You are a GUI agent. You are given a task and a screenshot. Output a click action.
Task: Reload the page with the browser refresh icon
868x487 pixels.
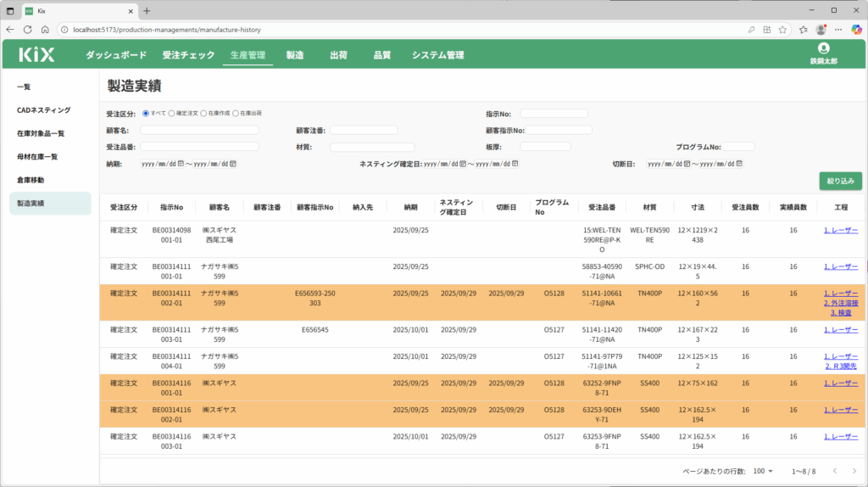click(x=27, y=29)
